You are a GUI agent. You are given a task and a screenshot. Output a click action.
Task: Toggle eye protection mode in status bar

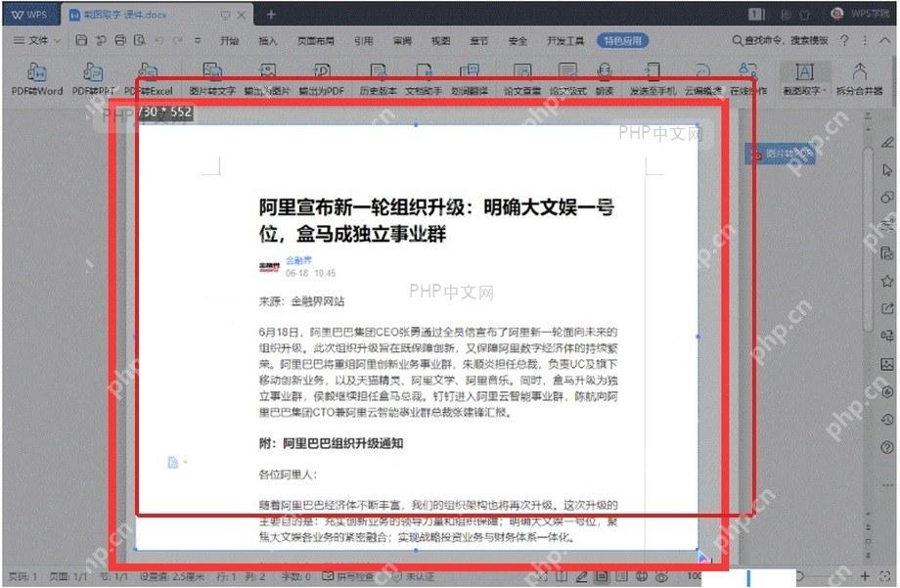click(x=661, y=576)
